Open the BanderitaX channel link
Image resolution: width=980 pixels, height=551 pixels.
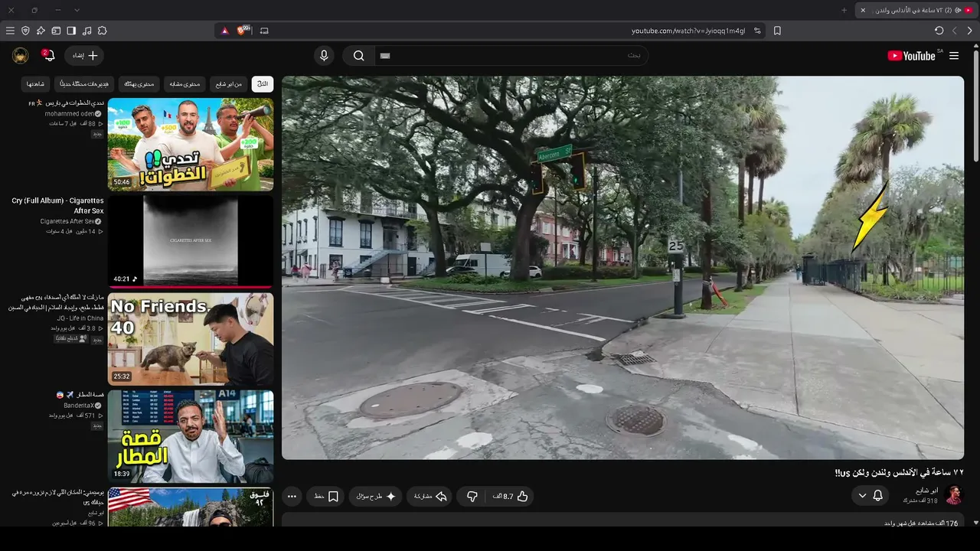pyautogui.click(x=79, y=406)
